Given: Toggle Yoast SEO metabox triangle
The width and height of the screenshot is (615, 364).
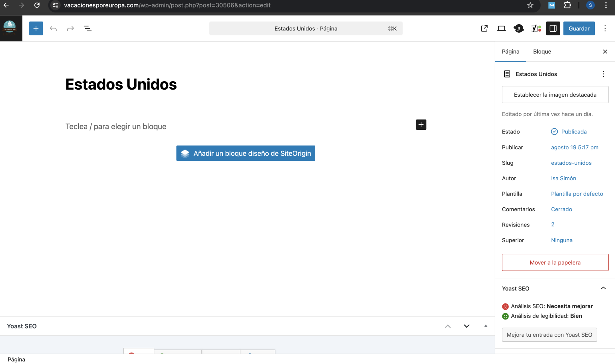Looking at the screenshot, I should [486, 326].
